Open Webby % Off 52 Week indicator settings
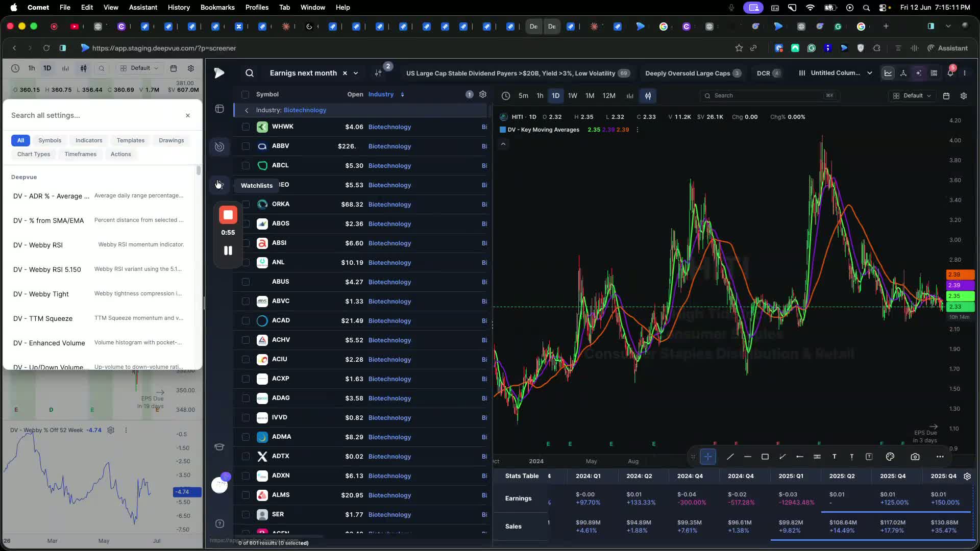 111,430
